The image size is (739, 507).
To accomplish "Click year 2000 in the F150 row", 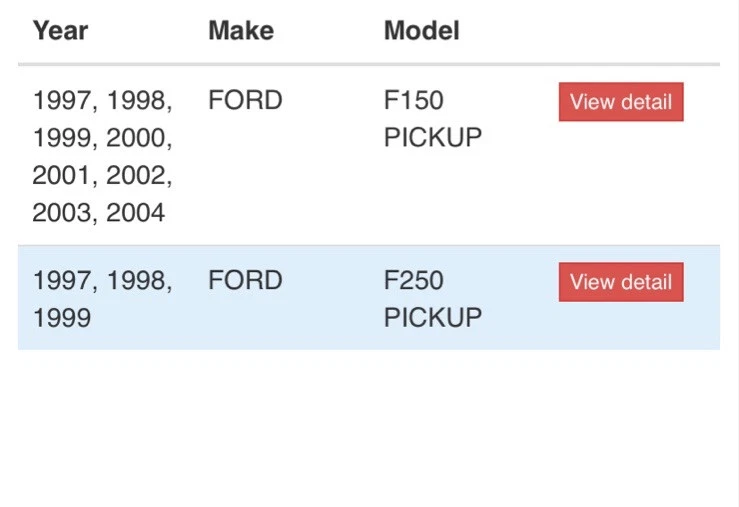I will (139, 138).
